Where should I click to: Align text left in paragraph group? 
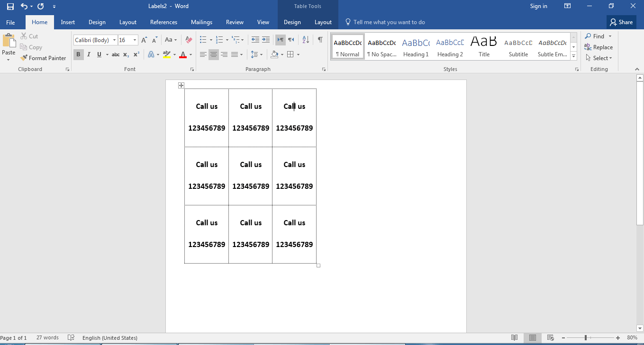pos(203,54)
